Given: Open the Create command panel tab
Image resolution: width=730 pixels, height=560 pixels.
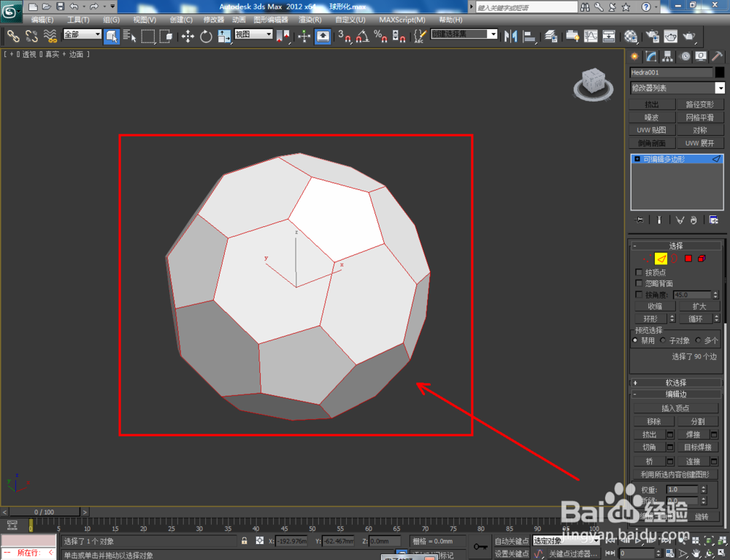Looking at the screenshot, I should (634, 56).
